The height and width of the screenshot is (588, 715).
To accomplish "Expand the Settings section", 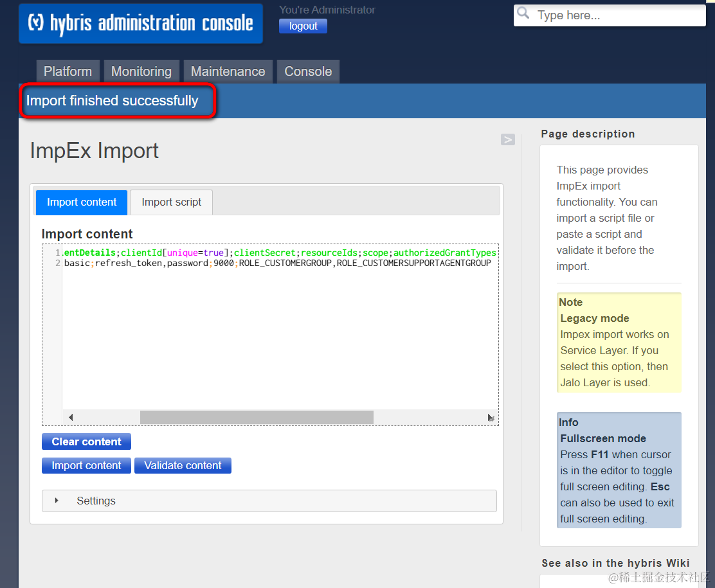I will click(269, 501).
